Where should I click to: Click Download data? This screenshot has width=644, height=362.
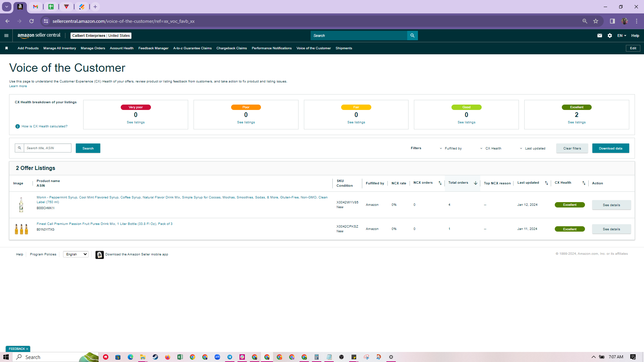pos(611,148)
